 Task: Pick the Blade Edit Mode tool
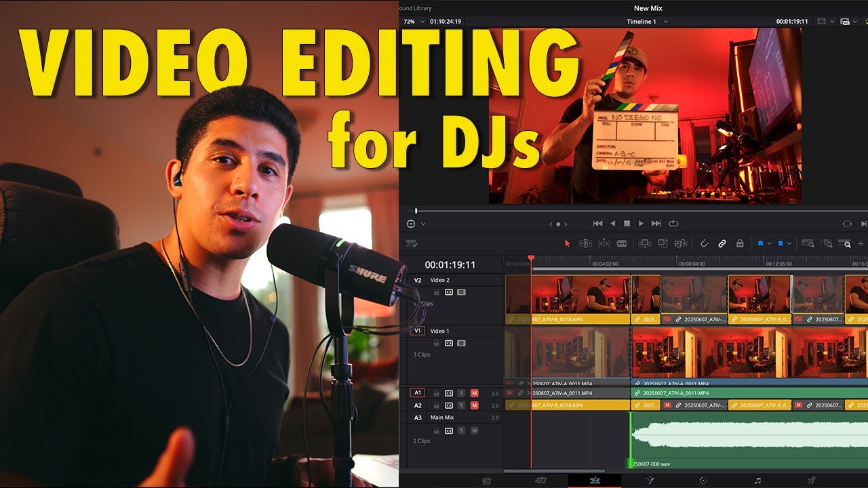(622, 243)
